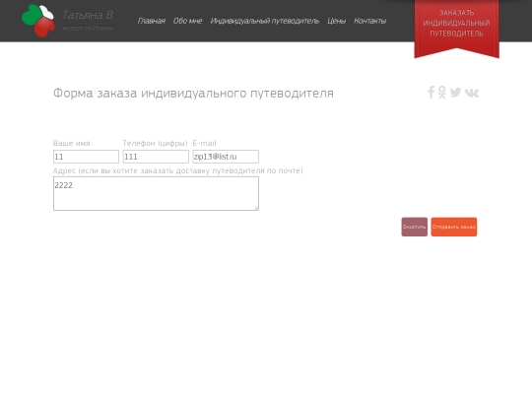Click the Татьяна В site title
The height and width of the screenshot is (399, 532).
88,15
